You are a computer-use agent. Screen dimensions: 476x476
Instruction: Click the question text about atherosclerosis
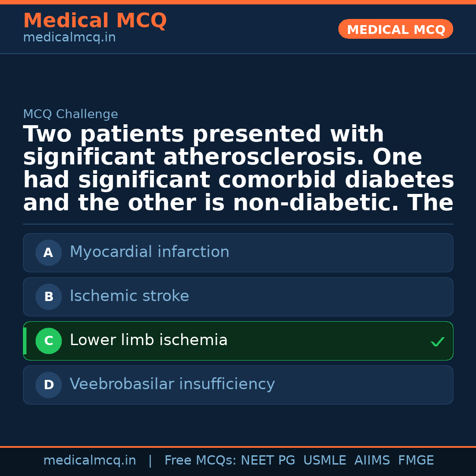(x=238, y=169)
